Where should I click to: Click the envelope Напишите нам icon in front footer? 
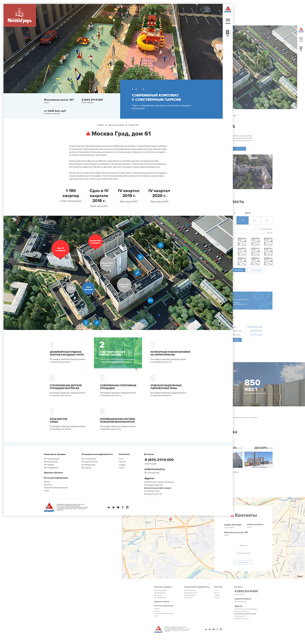click(x=146, y=472)
